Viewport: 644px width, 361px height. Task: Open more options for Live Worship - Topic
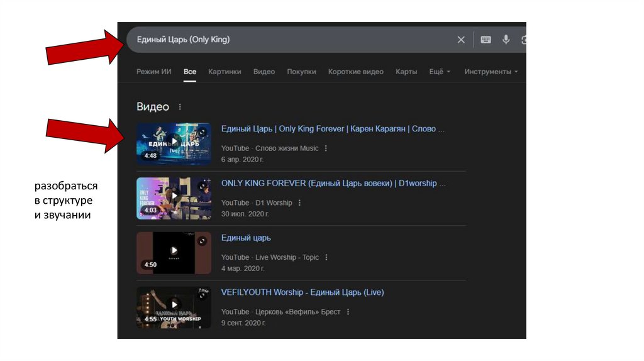[x=326, y=257]
